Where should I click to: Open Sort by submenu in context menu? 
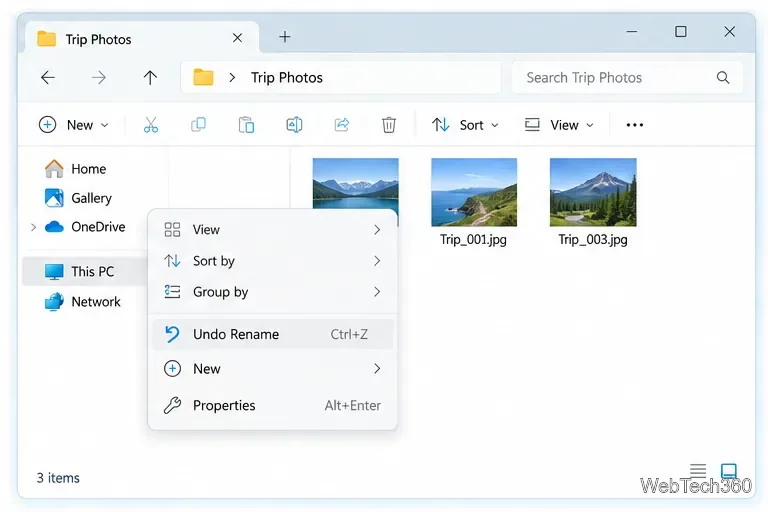[273, 261]
